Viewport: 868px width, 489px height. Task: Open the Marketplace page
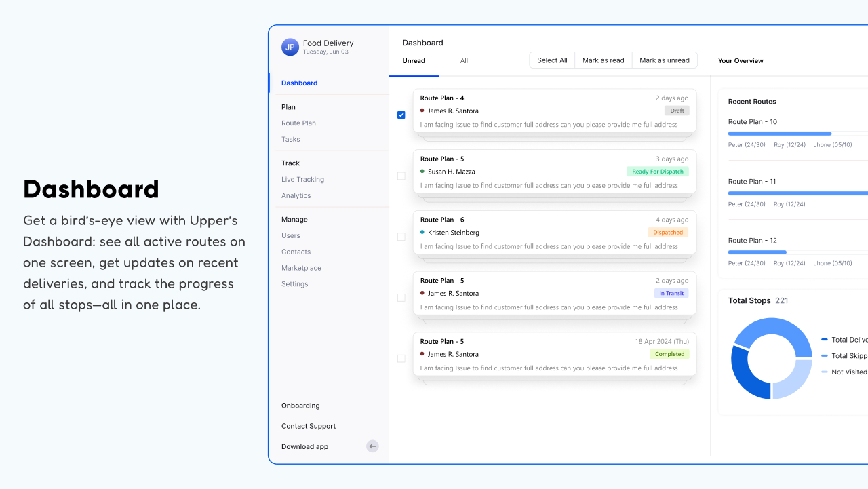[x=301, y=267]
